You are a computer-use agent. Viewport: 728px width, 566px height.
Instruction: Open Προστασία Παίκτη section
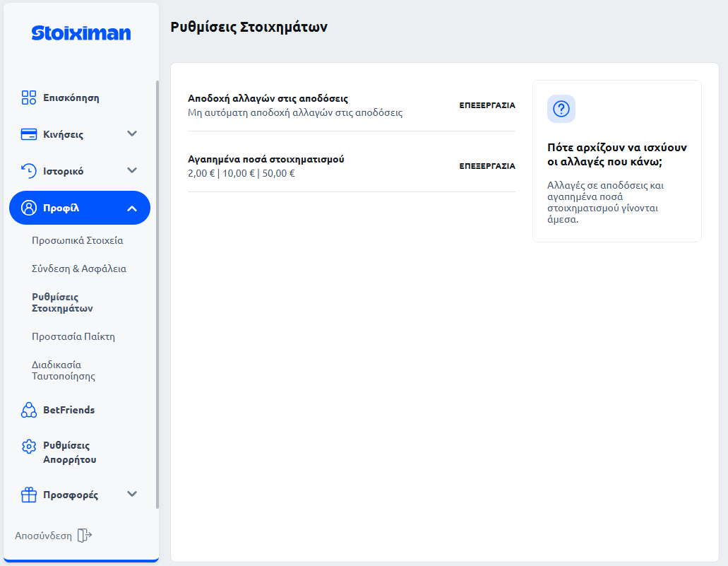click(x=73, y=336)
